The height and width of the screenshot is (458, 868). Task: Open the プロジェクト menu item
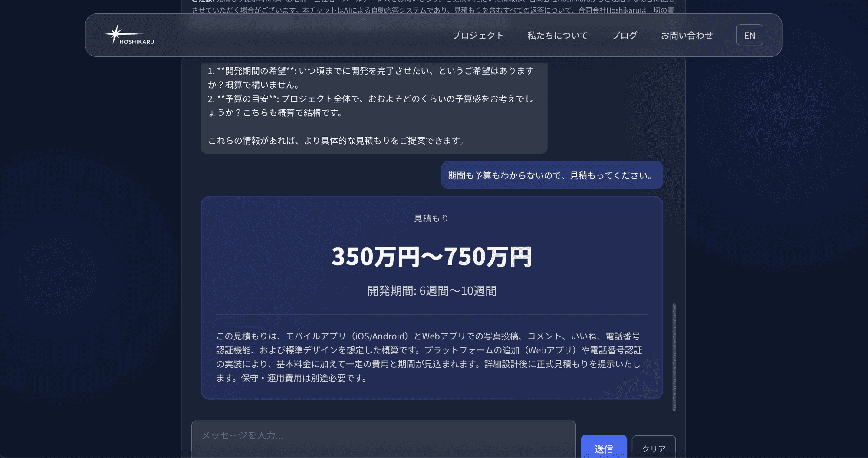pyautogui.click(x=478, y=35)
